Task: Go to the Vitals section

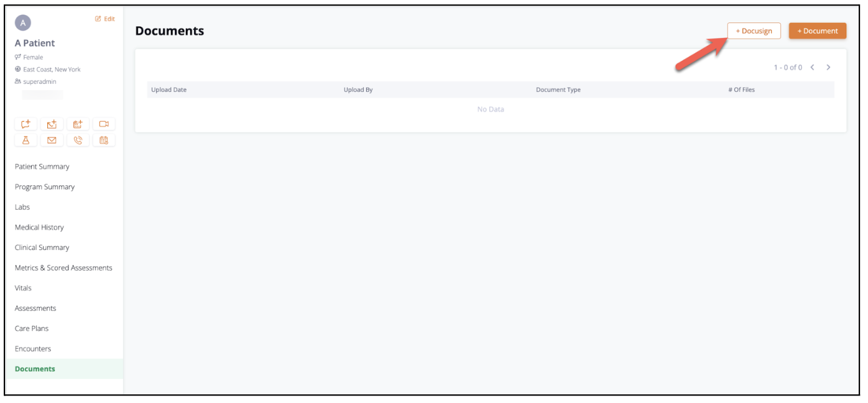Action: tap(23, 288)
